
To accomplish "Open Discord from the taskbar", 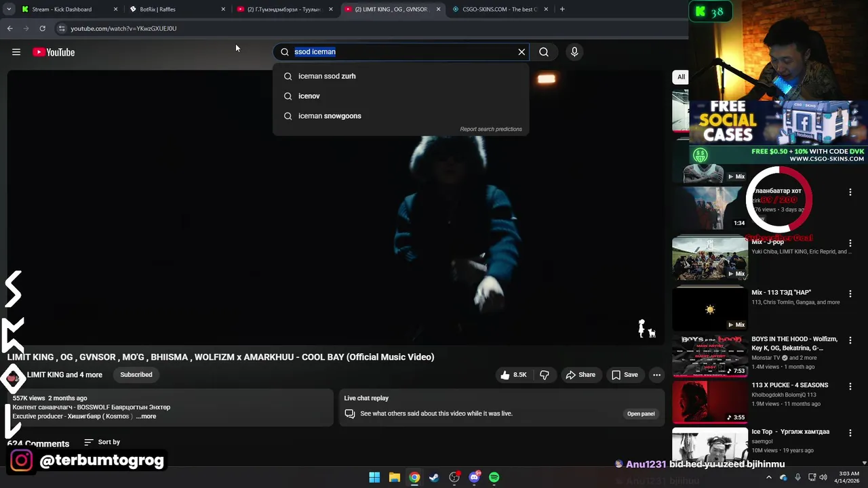I will click(x=474, y=477).
